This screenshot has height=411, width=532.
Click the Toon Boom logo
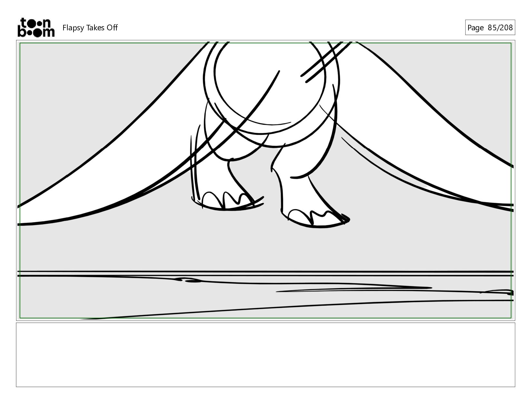coord(36,27)
